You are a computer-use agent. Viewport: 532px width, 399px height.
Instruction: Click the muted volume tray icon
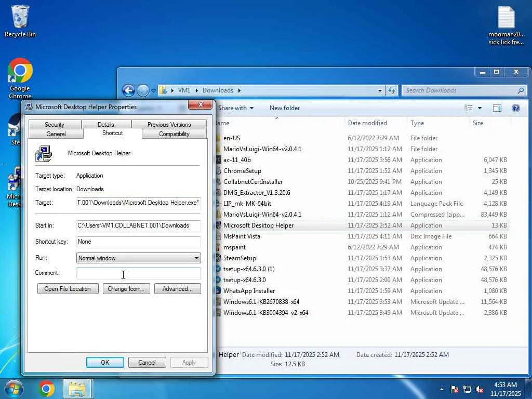pos(480,390)
